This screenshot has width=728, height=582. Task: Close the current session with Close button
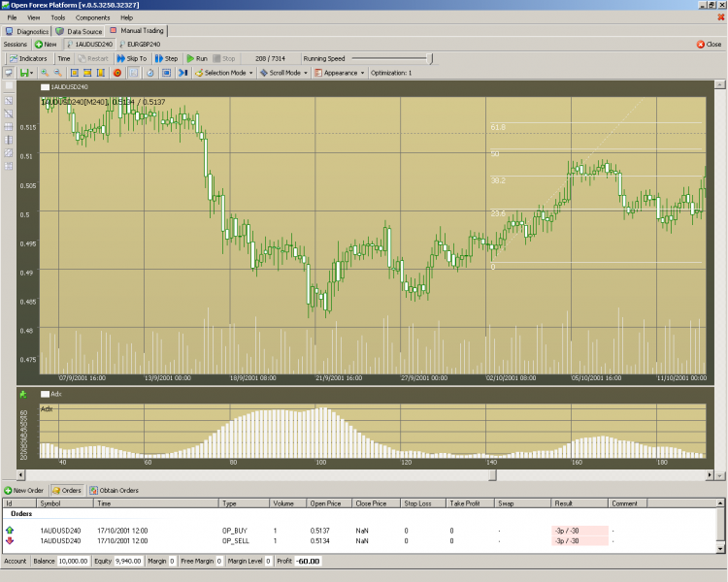pyautogui.click(x=709, y=45)
